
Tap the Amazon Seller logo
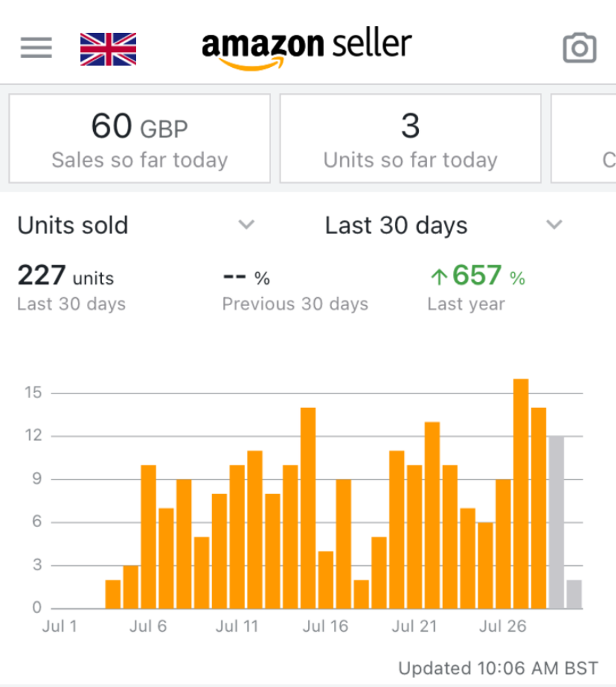(x=307, y=49)
